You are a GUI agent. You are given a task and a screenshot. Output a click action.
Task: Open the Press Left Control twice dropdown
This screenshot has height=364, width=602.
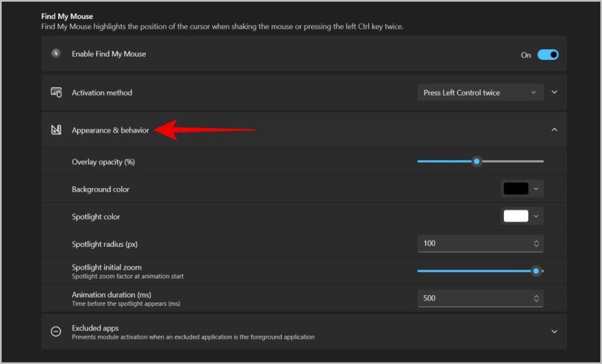click(x=480, y=92)
